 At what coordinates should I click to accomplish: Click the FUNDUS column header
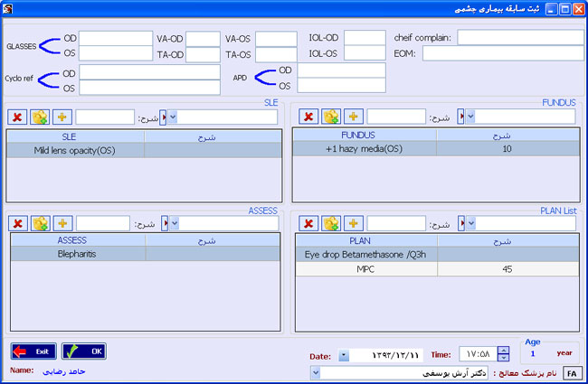coord(365,136)
